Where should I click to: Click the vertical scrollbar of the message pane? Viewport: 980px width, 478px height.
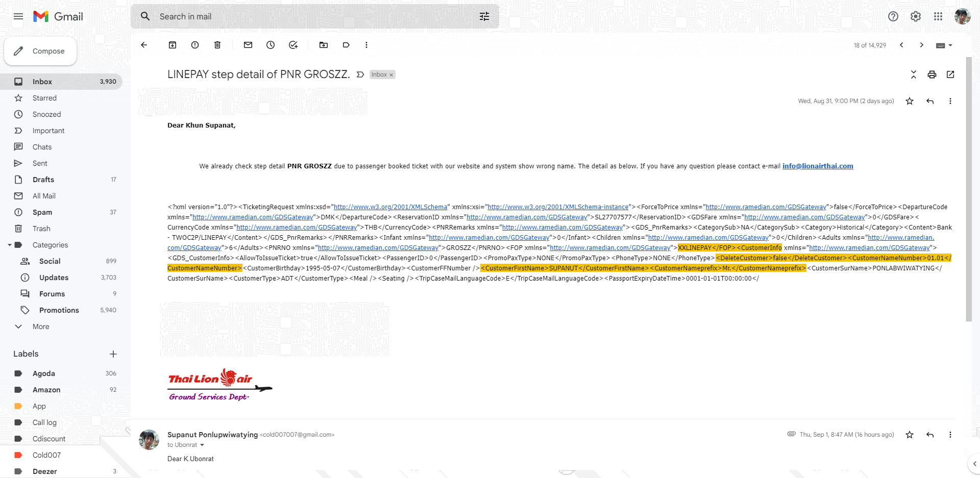(969, 189)
